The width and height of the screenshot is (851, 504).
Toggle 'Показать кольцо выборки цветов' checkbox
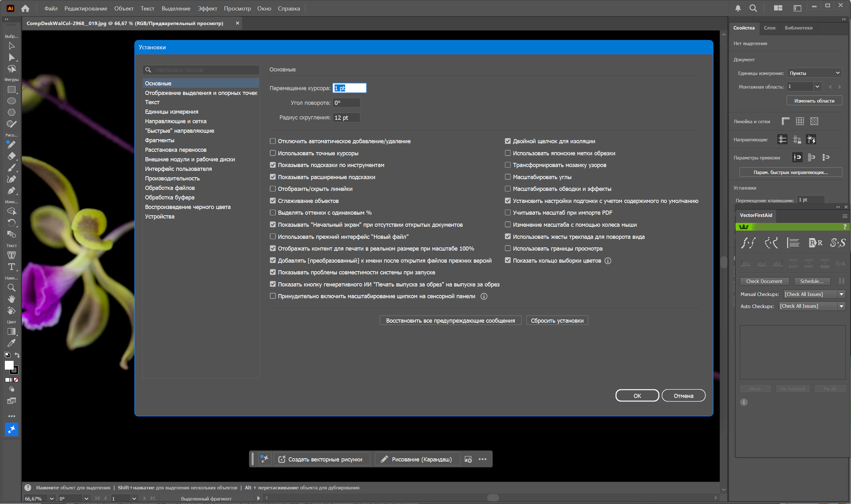tap(507, 260)
